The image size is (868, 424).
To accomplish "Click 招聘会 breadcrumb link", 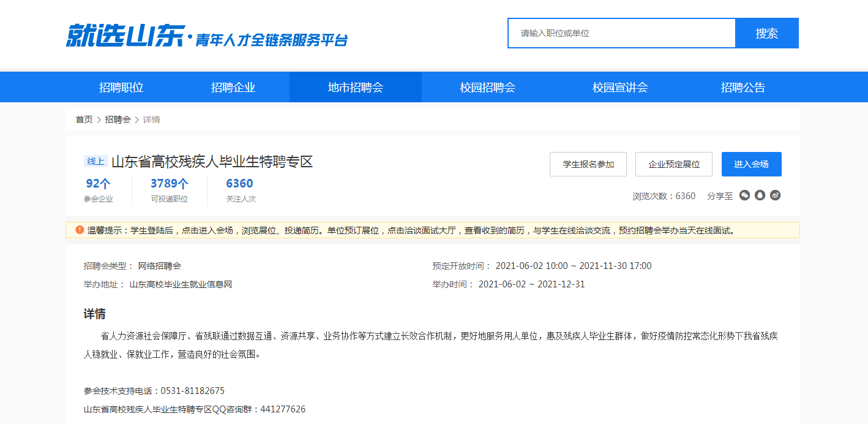I will (x=118, y=119).
